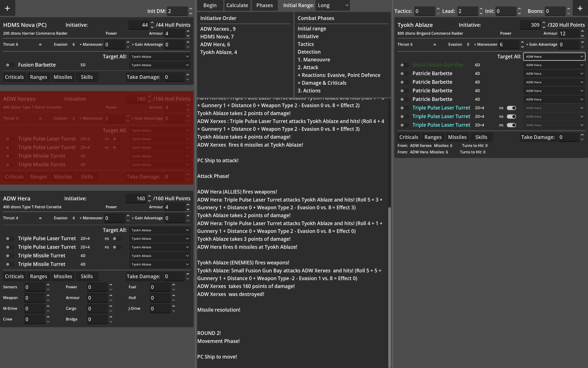
Task: Open ADW Hera Ranges tab
Action: click(x=39, y=277)
